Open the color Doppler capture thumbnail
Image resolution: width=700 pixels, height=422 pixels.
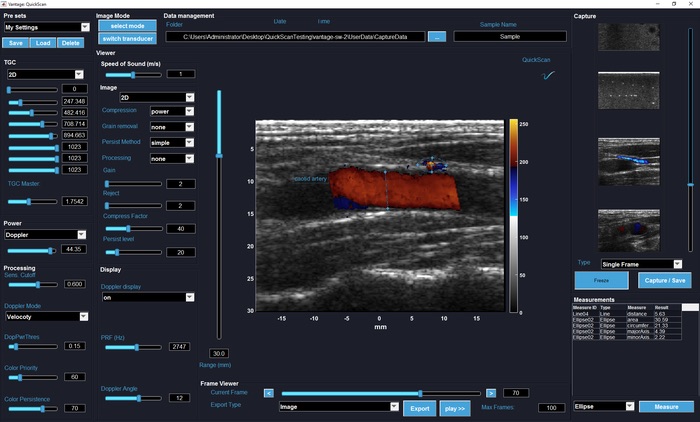pos(629,161)
